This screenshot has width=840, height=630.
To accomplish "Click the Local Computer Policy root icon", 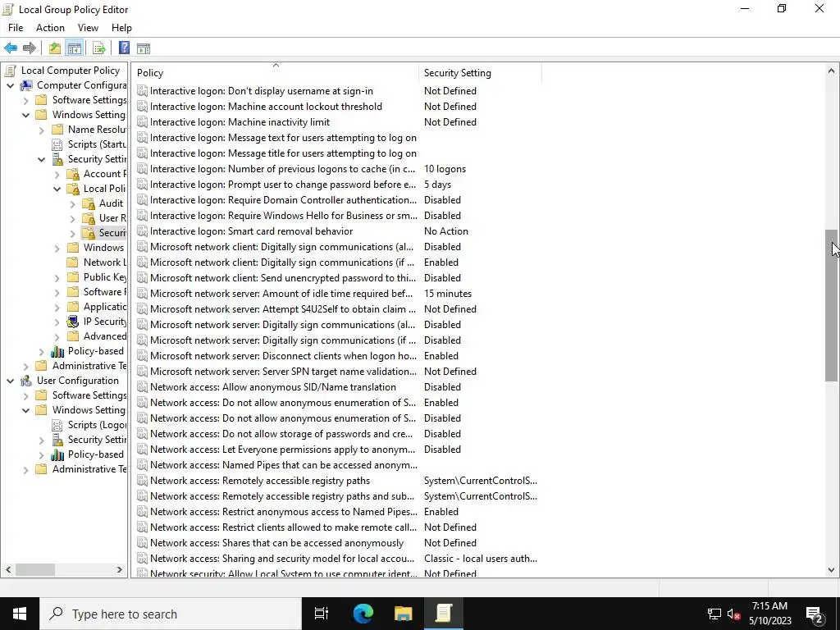I will coord(10,71).
